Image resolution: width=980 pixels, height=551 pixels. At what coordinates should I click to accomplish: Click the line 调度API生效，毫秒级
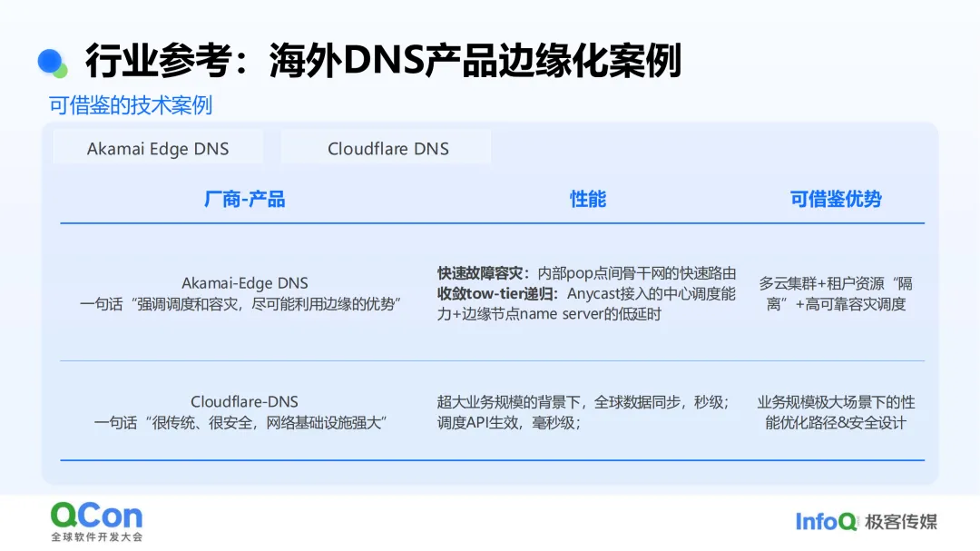pyautogui.click(x=509, y=423)
